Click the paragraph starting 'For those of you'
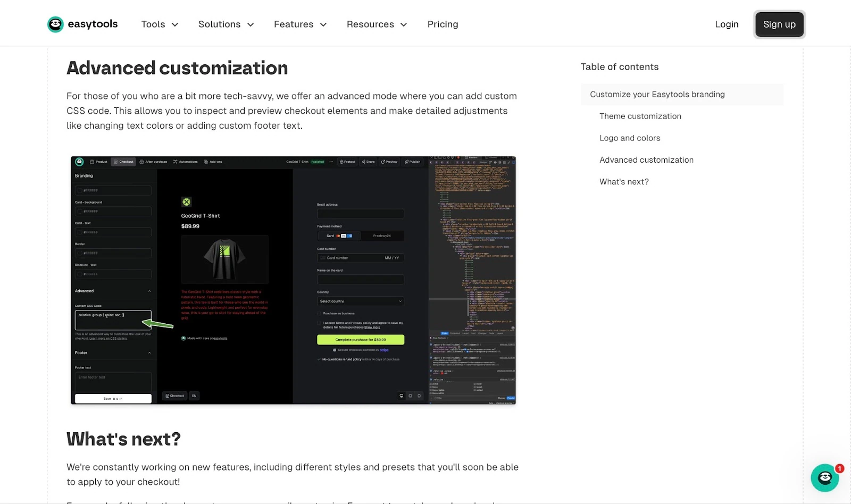The image size is (851, 504). tap(291, 111)
